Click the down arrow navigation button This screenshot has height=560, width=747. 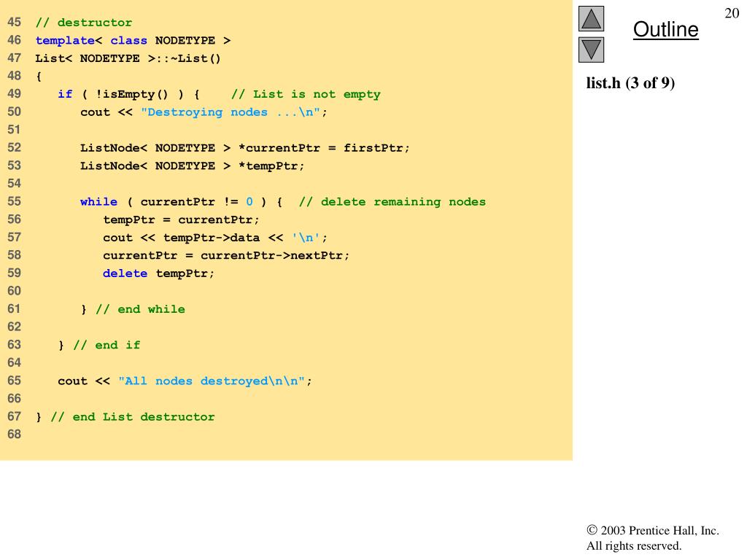tap(591, 50)
